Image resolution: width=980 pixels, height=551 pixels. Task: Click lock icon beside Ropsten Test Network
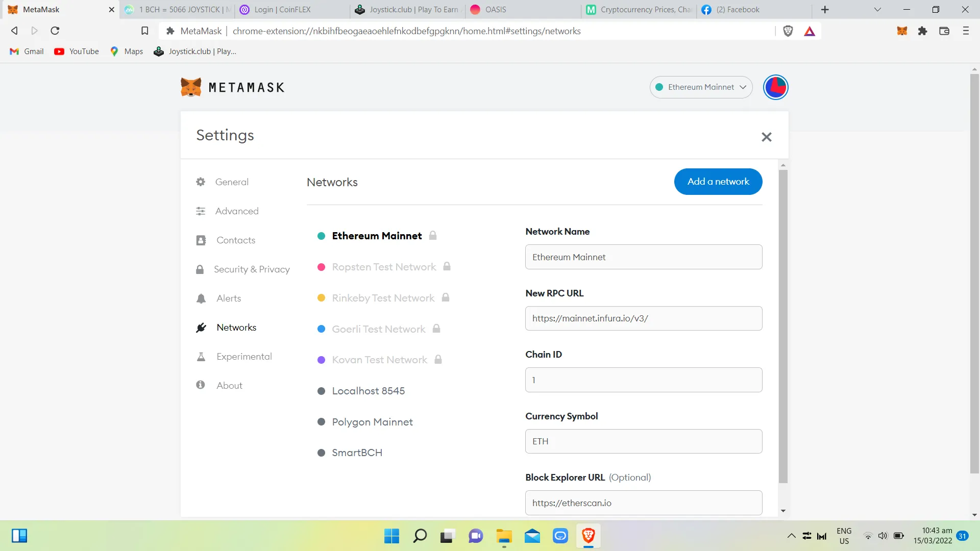tap(447, 266)
